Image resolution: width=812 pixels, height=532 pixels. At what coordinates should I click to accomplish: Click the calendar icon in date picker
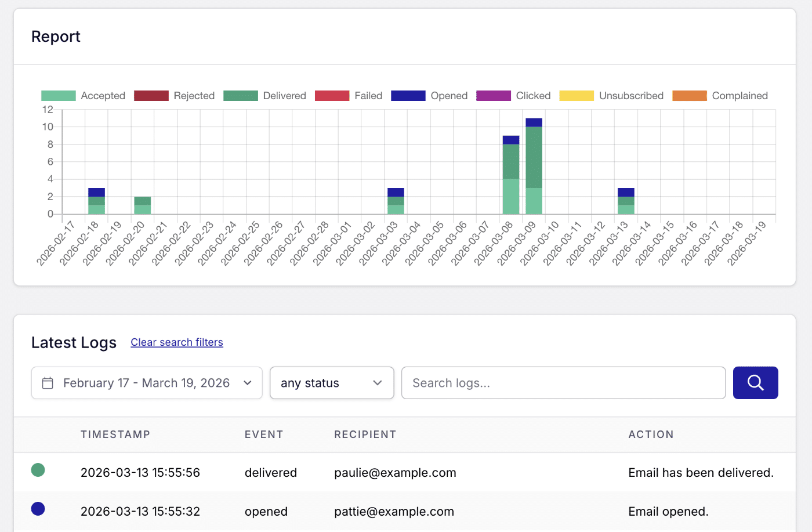(x=48, y=383)
